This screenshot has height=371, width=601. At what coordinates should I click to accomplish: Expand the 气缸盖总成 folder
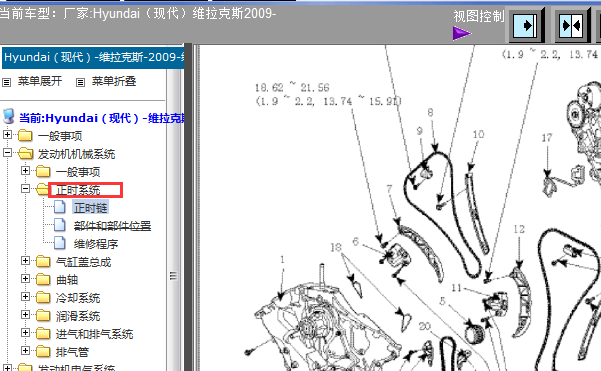tap(25, 261)
